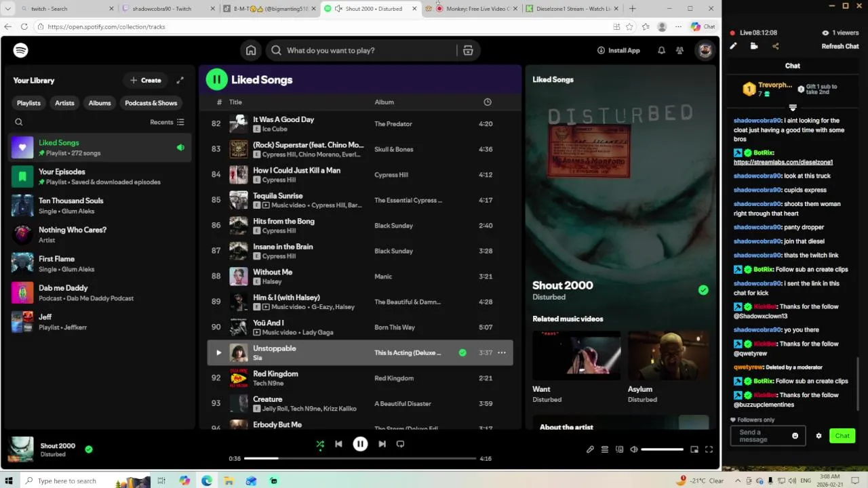
Task: Open the mini player
Action: 694,449
